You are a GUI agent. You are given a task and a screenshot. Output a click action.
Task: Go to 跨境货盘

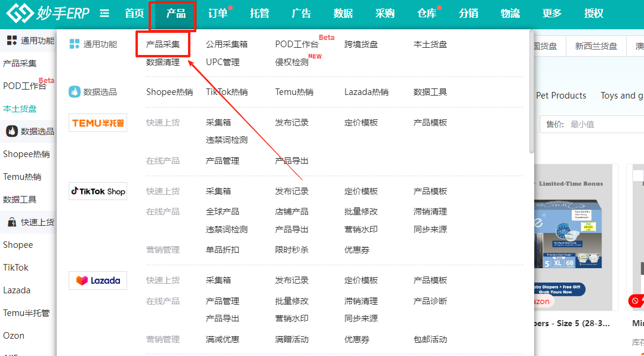(361, 44)
